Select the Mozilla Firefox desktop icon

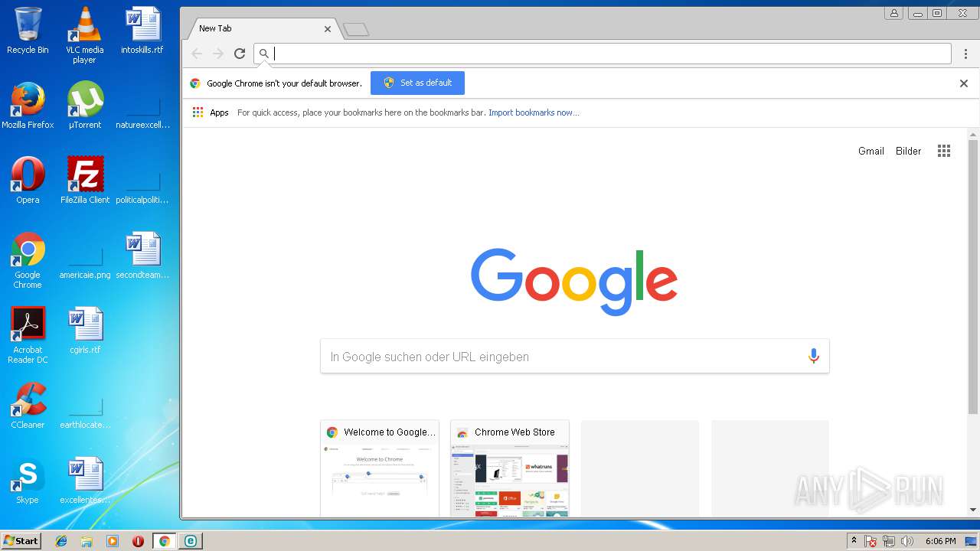28,106
